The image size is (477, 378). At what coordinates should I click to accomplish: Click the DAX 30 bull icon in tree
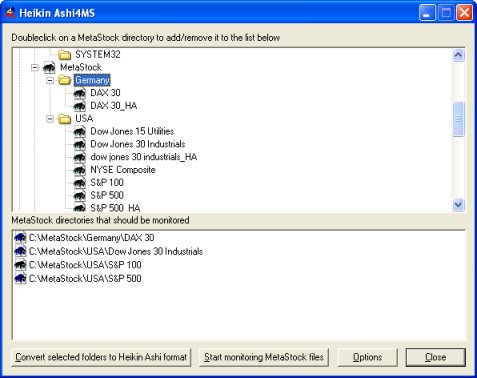80,93
